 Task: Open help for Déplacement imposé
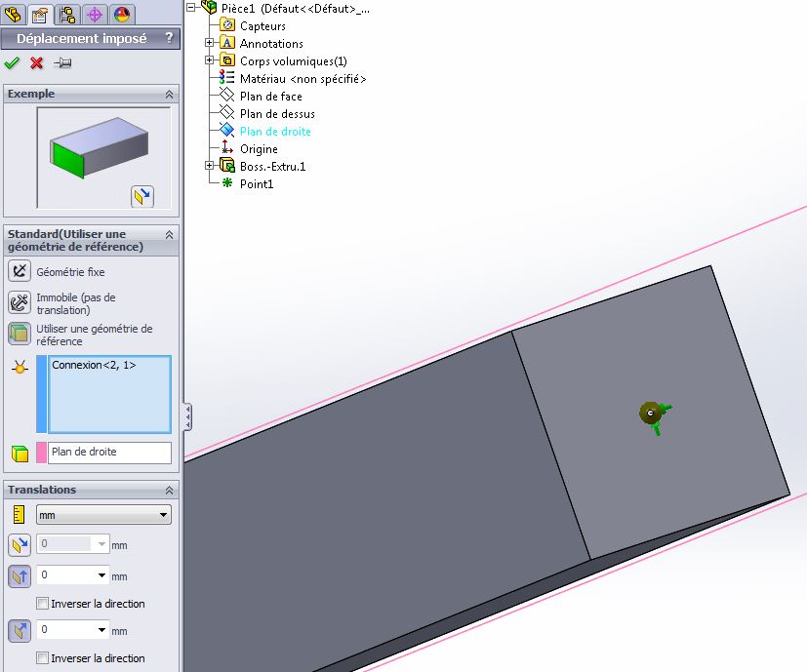[170, 38]
